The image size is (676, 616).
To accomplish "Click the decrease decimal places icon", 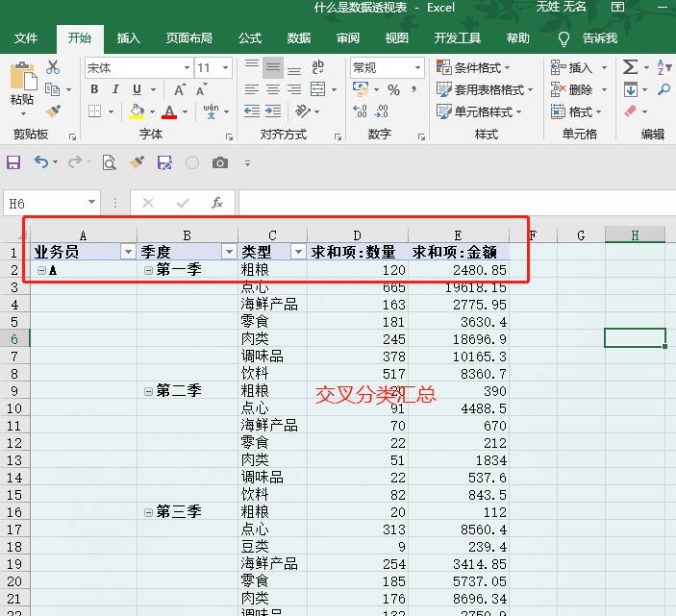I will (381, 111).
